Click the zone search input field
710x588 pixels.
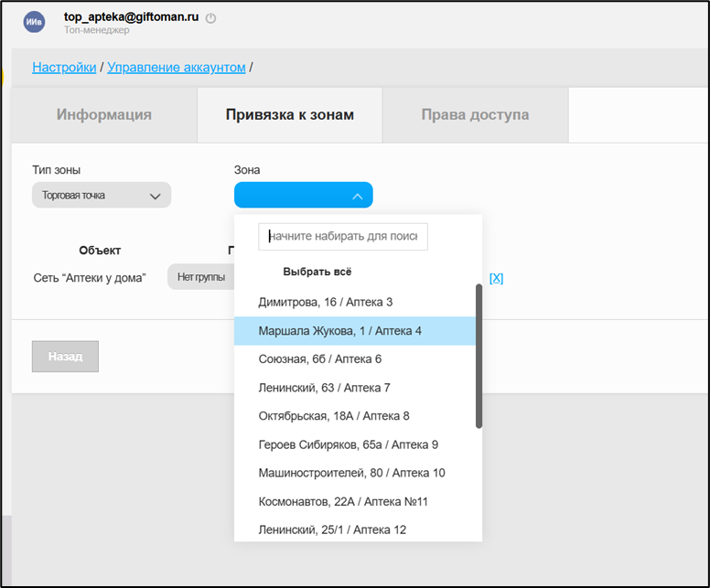(343, 237)
